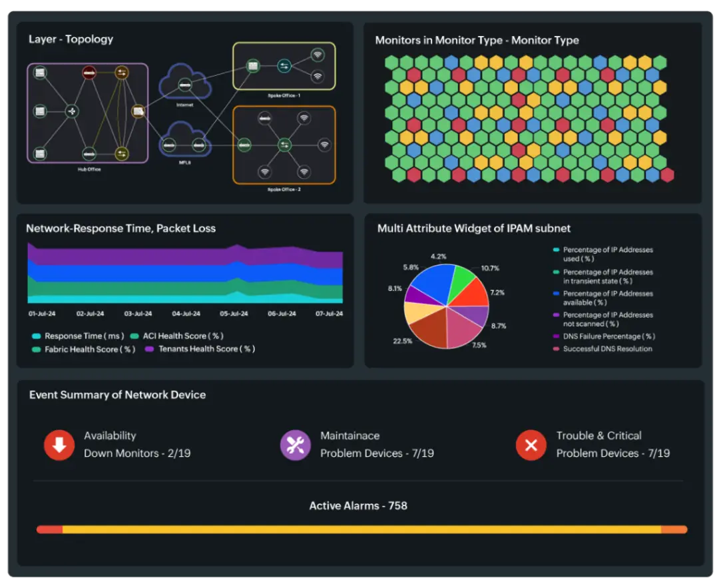Screen dimensions: 721x588
Task: Select the top server node in Hub Office
Action: [x=41, y=72]
